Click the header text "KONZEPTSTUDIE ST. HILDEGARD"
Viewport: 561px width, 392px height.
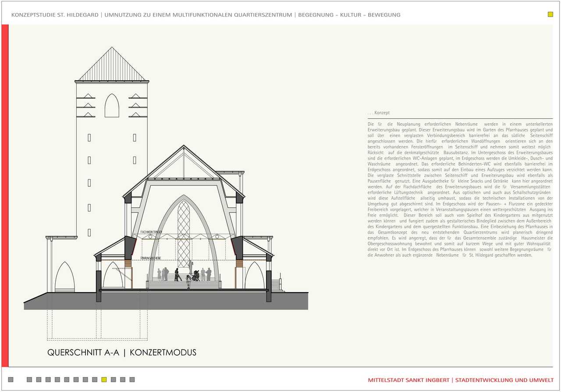(x=55, y=15)
